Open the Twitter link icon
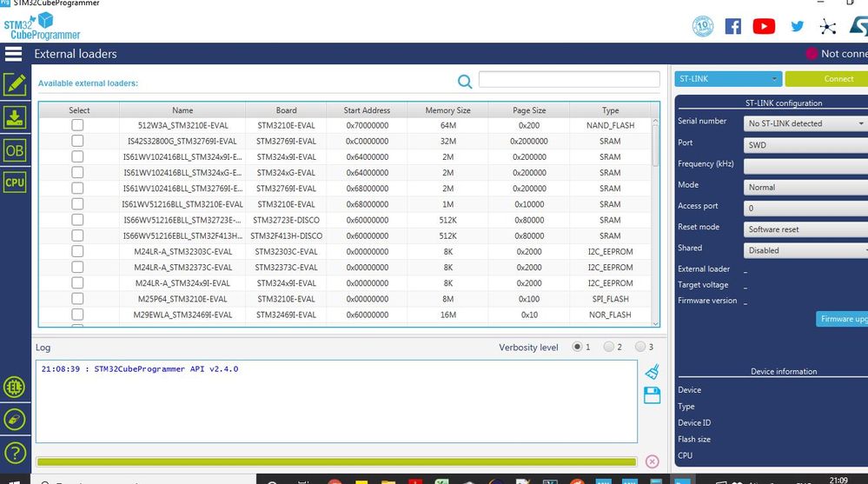Viewport: 868px width, 484px height. coord(797,26)
